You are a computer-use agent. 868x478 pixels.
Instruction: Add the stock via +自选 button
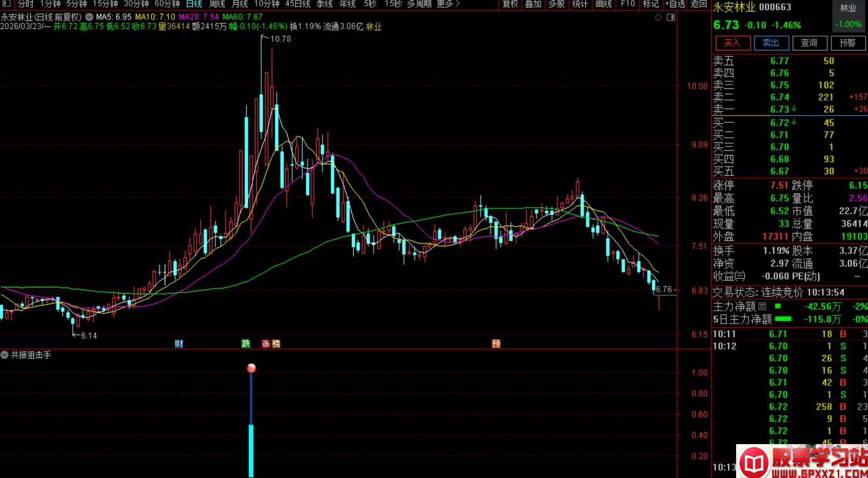tap(675, 4)
